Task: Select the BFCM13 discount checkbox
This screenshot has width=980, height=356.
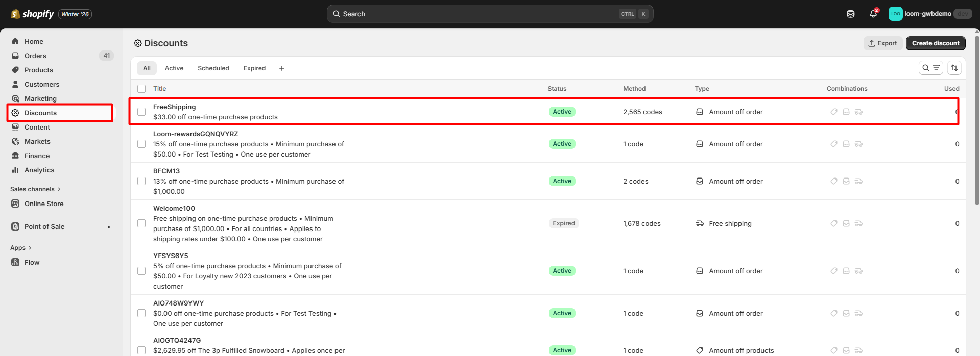Action: pyautogui.click(x=141, y=181)
